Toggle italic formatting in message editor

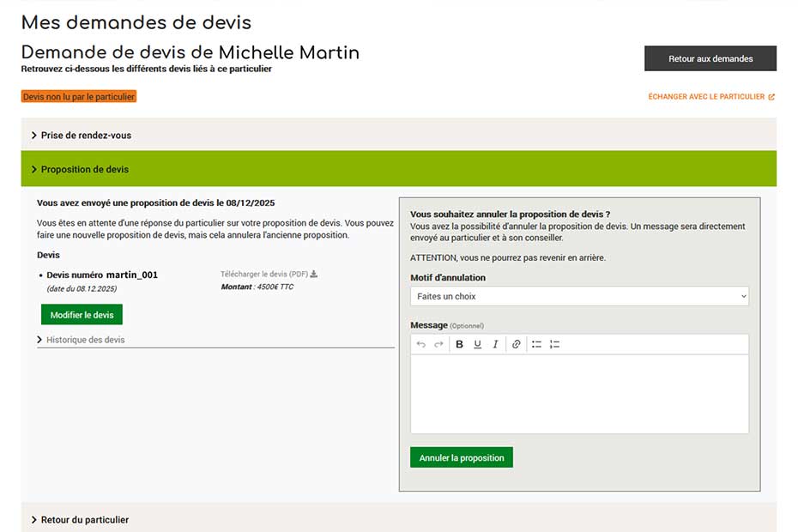(x=495, y=344)
